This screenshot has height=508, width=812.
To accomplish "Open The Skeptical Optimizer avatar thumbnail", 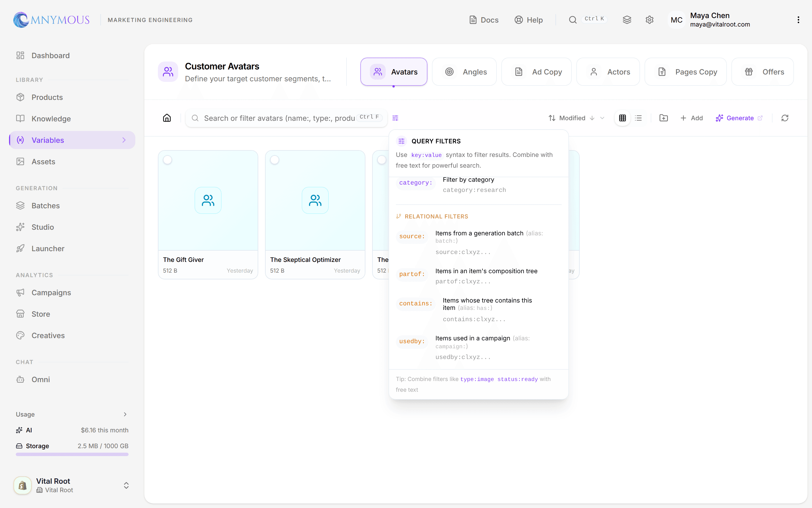I will [315, 200].
